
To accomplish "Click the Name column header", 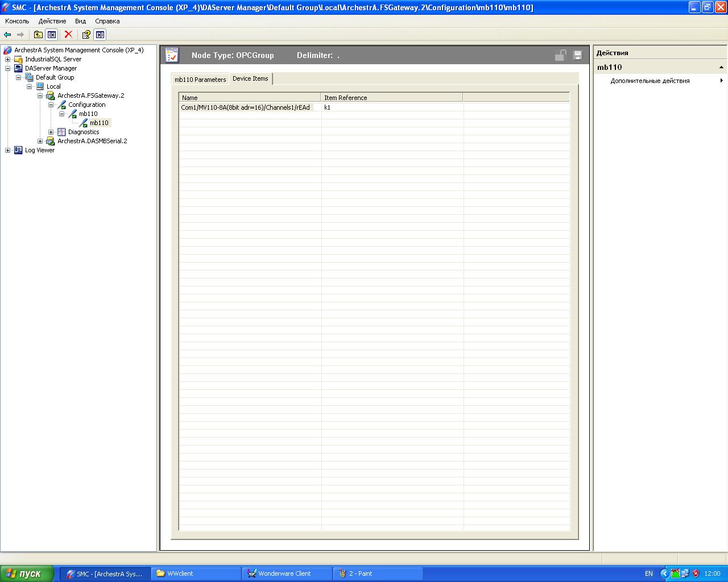I will pyautogui.click(x=250, y=98).
